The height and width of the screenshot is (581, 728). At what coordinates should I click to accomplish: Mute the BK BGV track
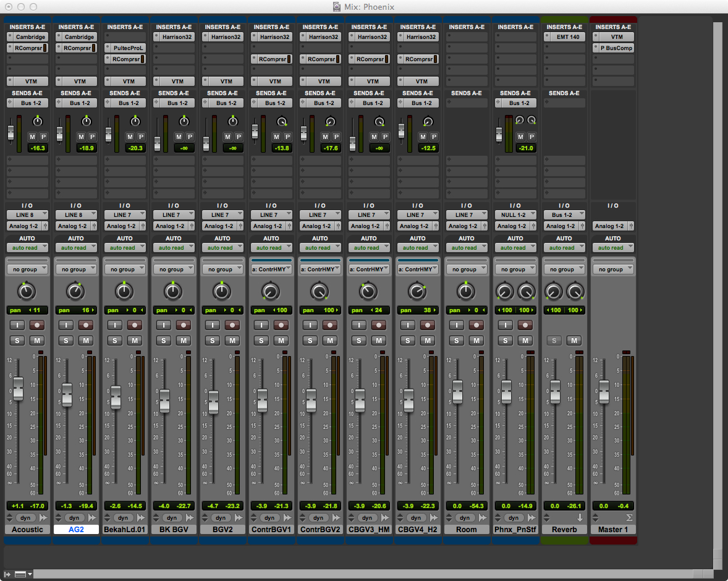(184, 341)
